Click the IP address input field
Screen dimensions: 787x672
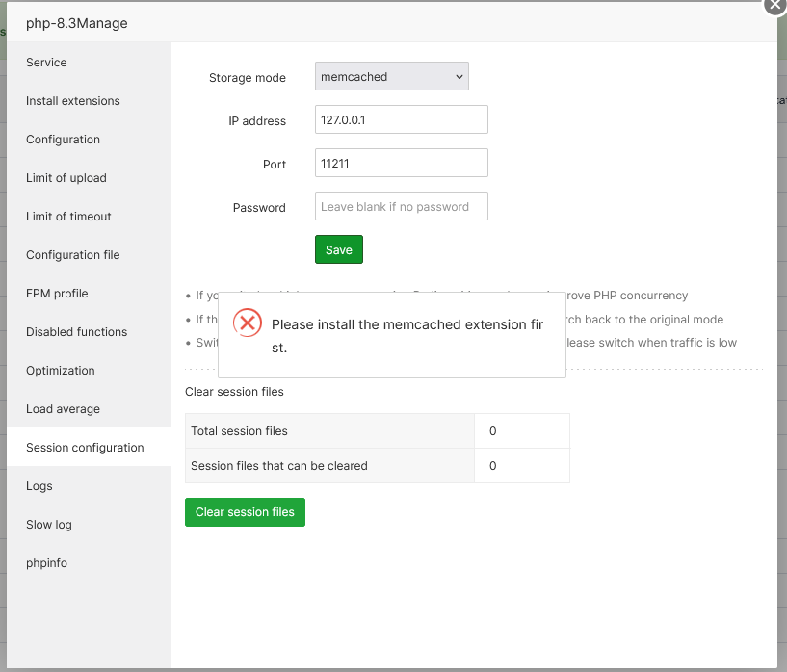(401, 120)
